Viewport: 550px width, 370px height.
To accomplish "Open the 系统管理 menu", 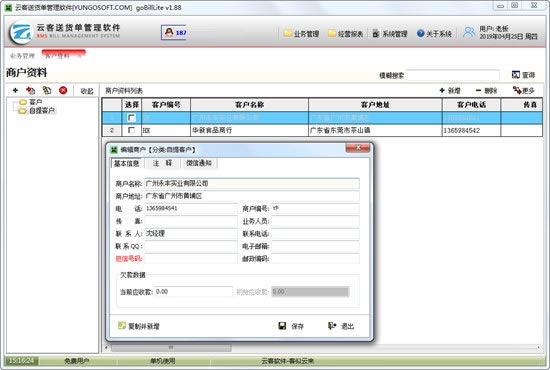I will pos(390,34).
